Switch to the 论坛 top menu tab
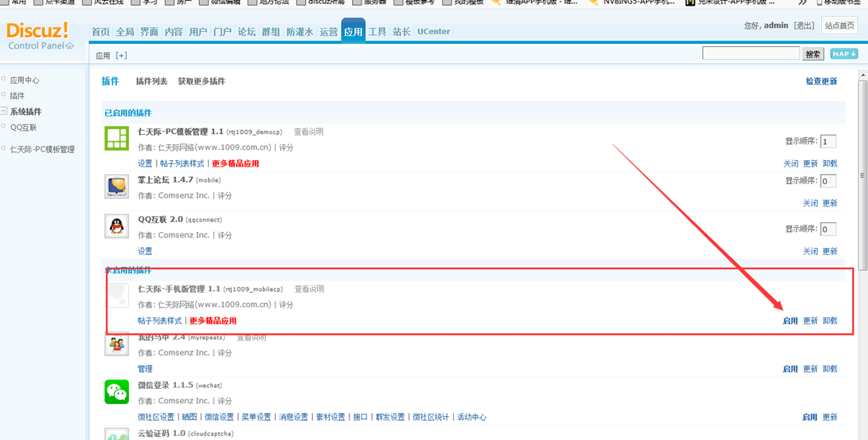 (246, 32)
